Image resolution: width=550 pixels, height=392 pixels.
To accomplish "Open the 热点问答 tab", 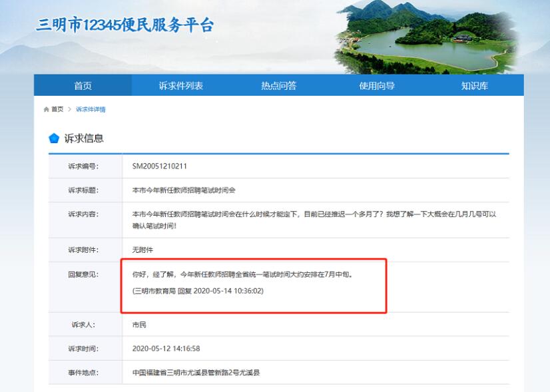I will (x=278, y=85).
